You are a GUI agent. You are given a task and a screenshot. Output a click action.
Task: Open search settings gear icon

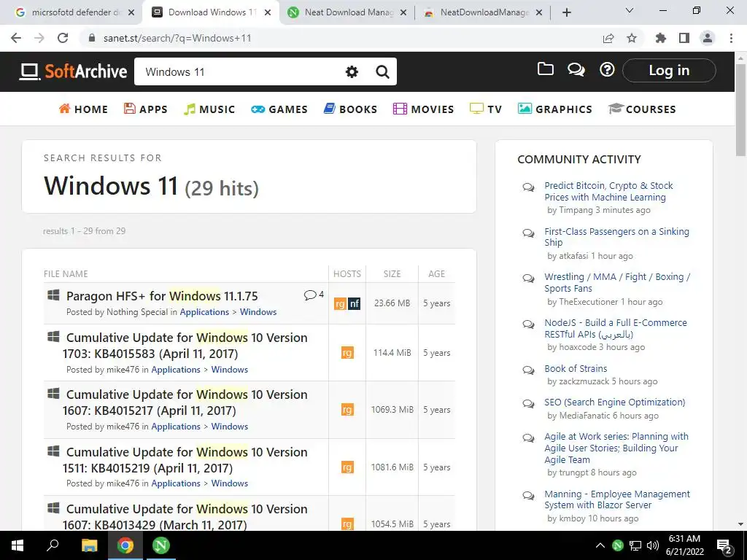click(352, 72)
